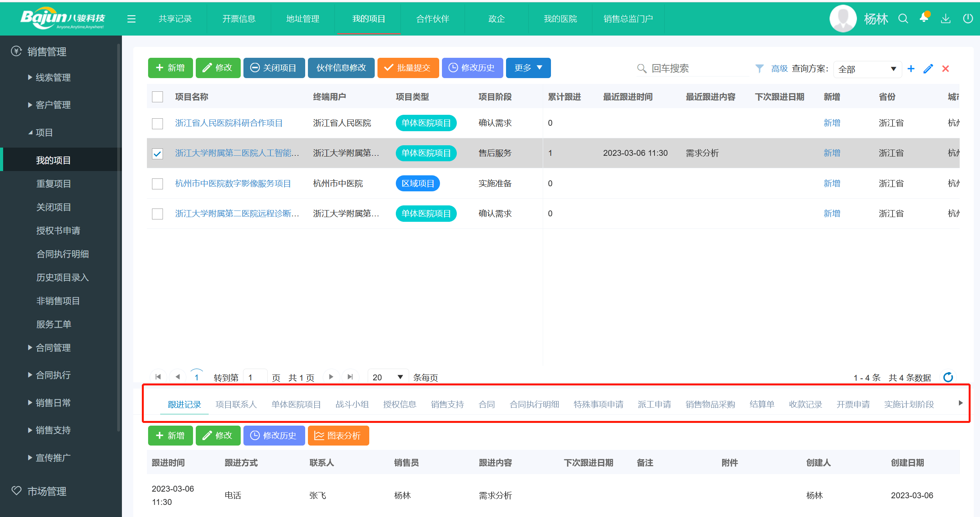Open link 杭州市中医院数字影像服务项目

[233, 184]
